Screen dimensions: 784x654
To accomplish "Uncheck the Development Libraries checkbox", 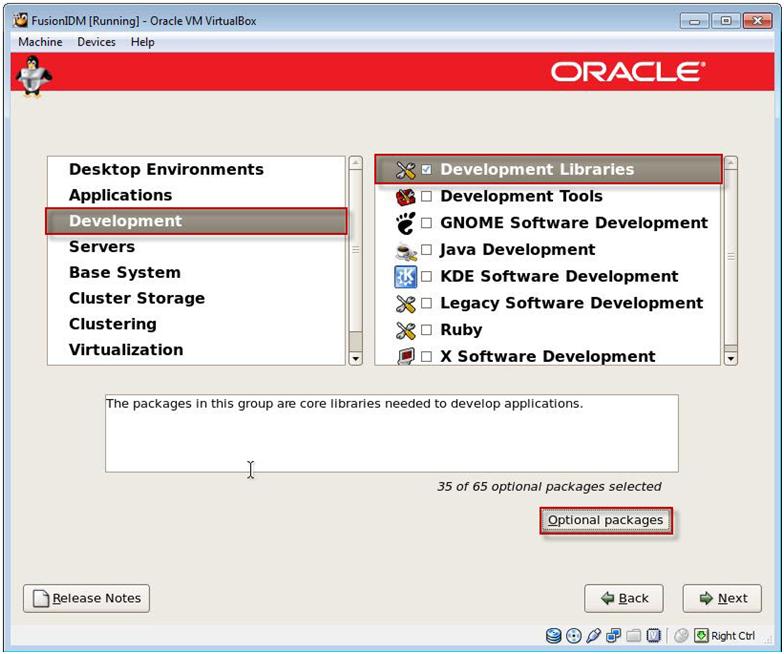I will 426,170.
